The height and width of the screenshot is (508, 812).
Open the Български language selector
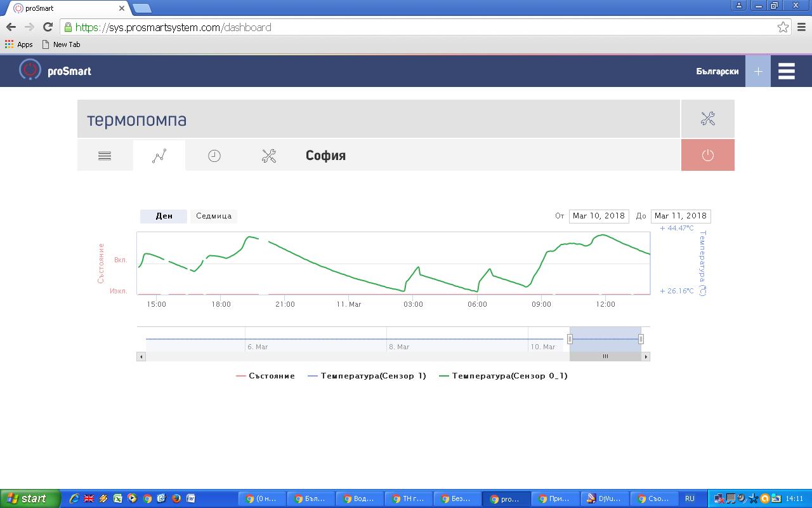(717, 71)
